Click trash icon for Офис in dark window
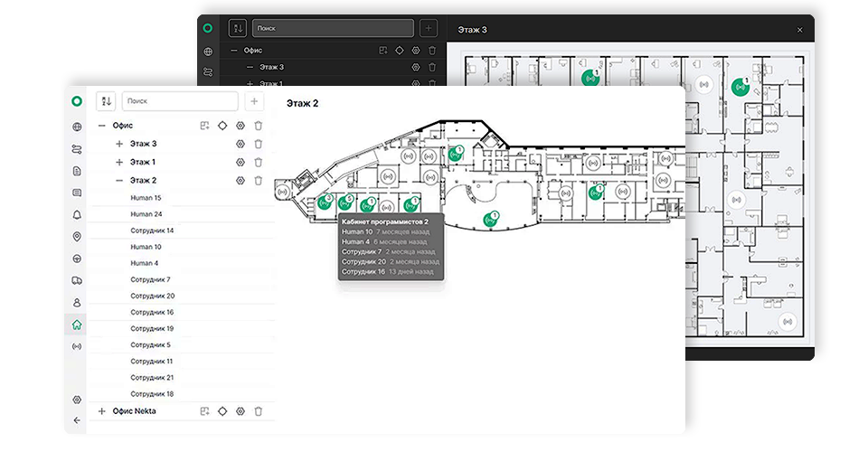The height and width of the screenshot is (452, 868). [432, 51]
